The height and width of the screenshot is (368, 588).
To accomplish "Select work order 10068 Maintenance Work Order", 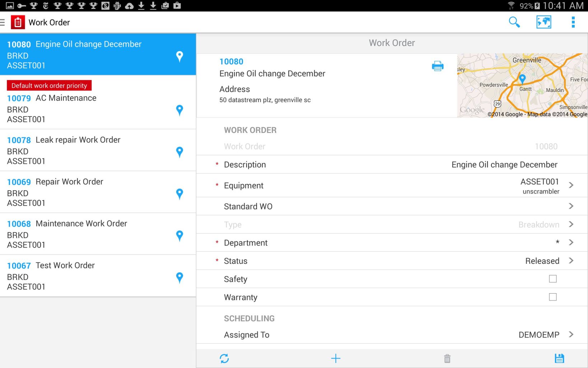I will pyautogui.click(x=98, y=234).
